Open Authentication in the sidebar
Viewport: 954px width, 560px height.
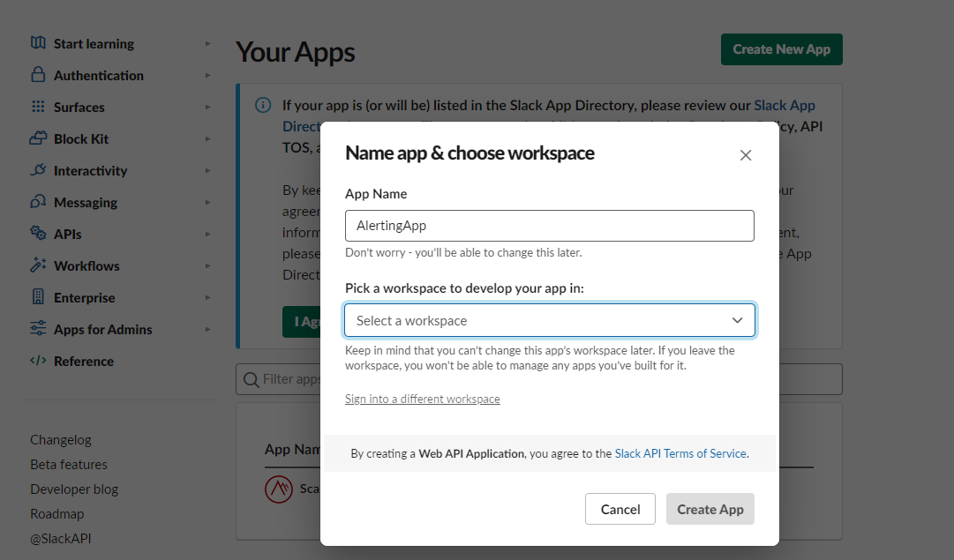99,75
